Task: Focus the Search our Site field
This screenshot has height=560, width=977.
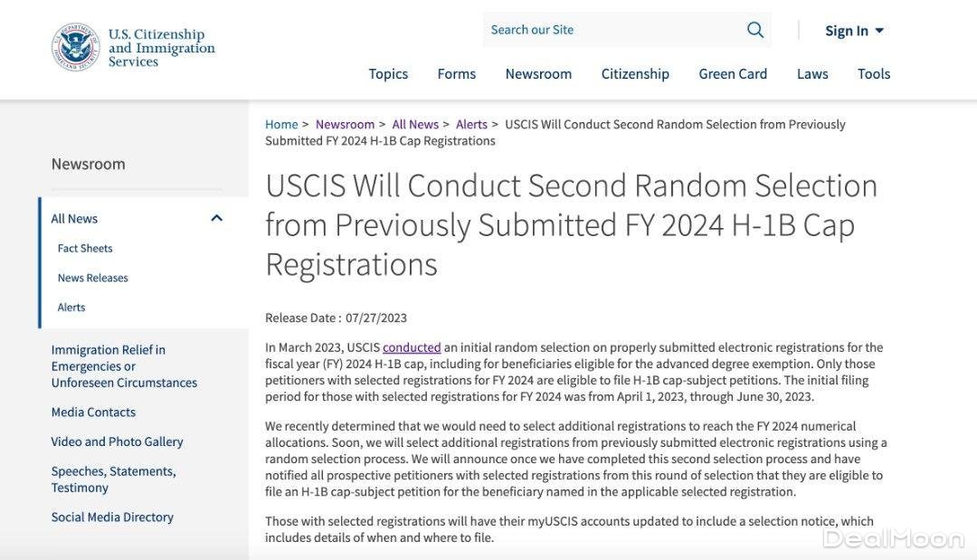Action: 613,30
